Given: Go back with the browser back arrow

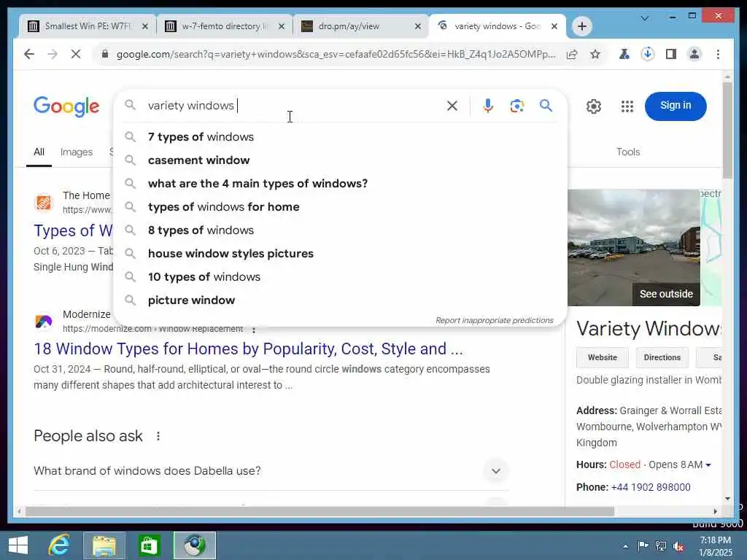Looking at the screenshot, I should tap(29, 54).
